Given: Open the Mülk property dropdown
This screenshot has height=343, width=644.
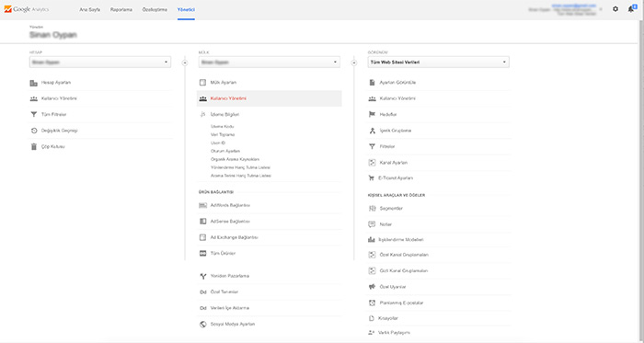Looking at the screenshot, I should (270, 63).
